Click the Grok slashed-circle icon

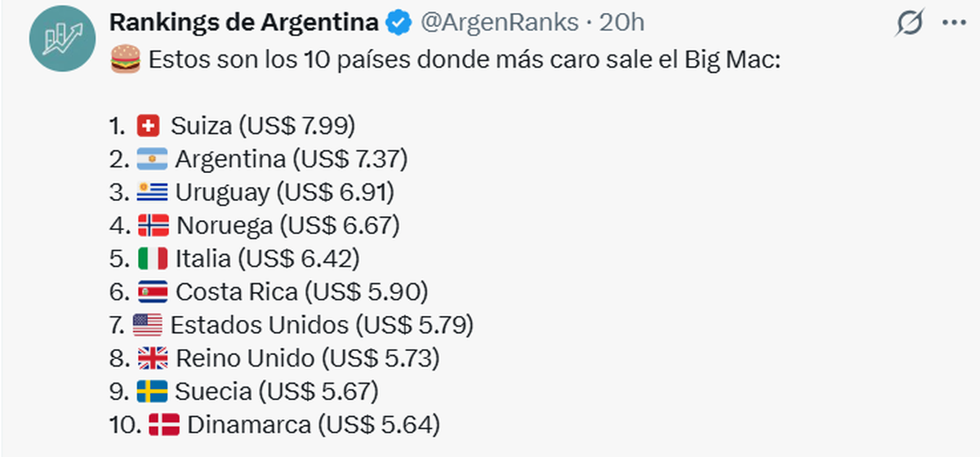click(x=909, y=24)
